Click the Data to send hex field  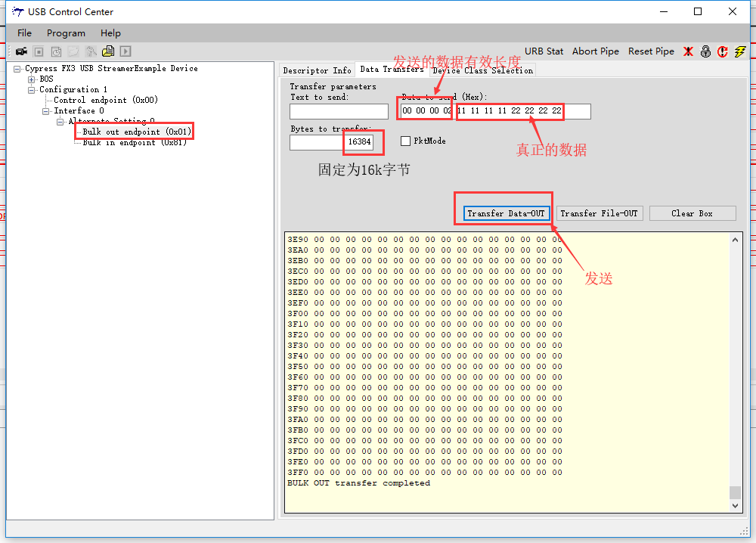tap(496, 111)
